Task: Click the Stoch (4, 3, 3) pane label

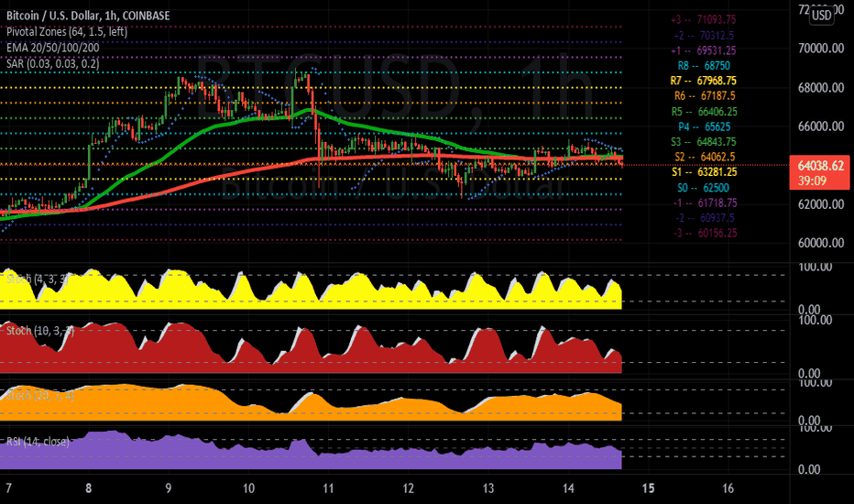Action: tap(37, 279)
